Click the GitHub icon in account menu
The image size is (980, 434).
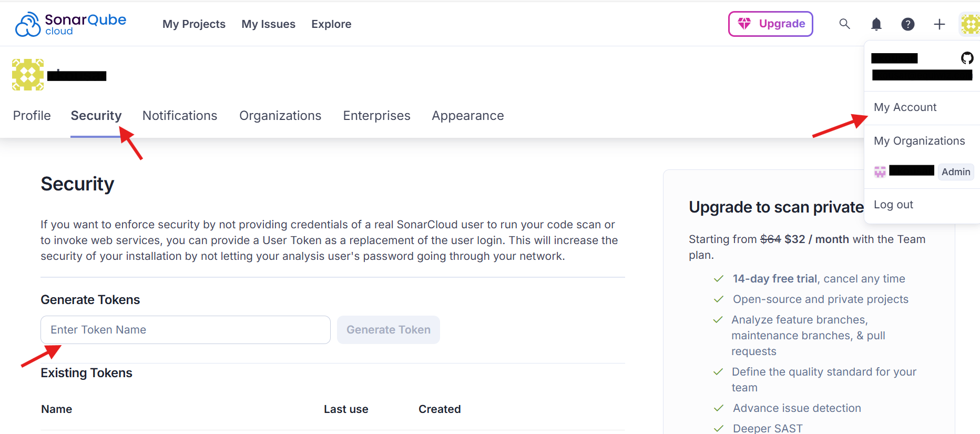(967, 58)
